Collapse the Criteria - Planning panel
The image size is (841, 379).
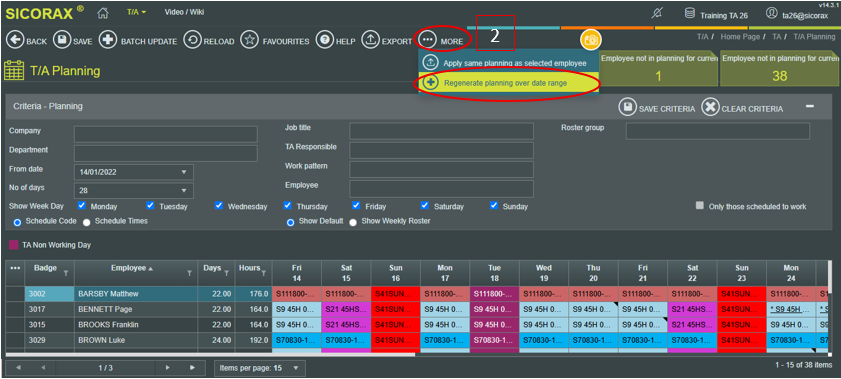point(810,107)
